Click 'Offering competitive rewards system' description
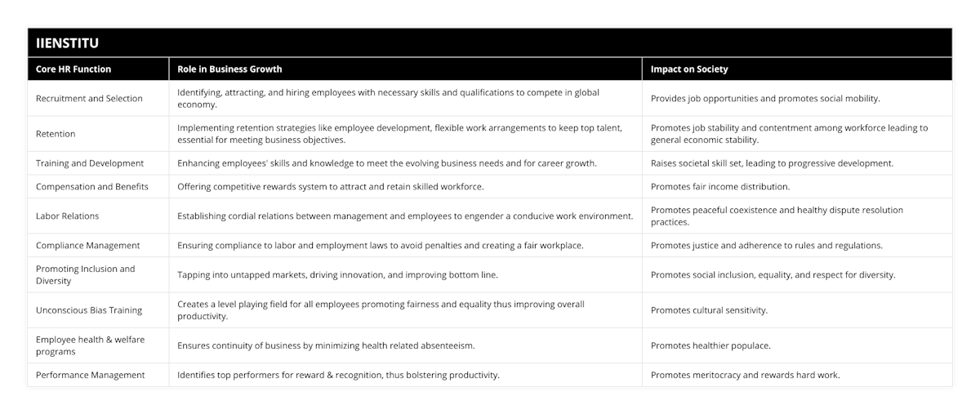 pyautogui.click(x=331, y=186)
